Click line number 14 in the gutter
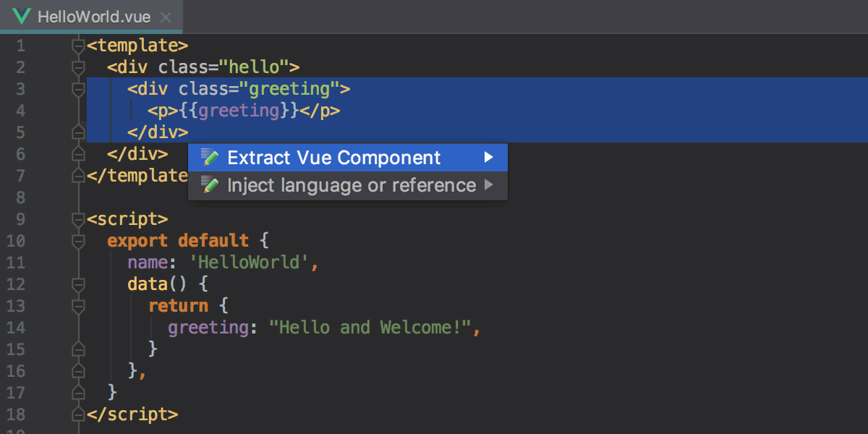868x434 pixels. [x=15, y=328]
